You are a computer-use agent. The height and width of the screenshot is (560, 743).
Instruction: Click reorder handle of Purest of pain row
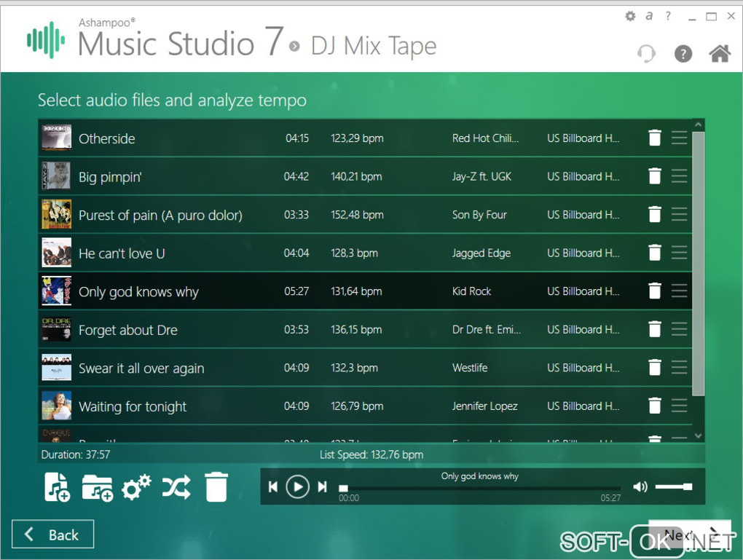tap(679, 215)
